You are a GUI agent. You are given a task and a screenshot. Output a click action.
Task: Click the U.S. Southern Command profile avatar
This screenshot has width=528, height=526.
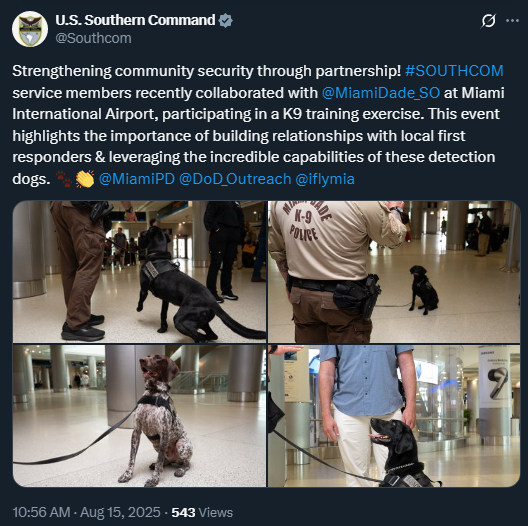tap(30, 29)
